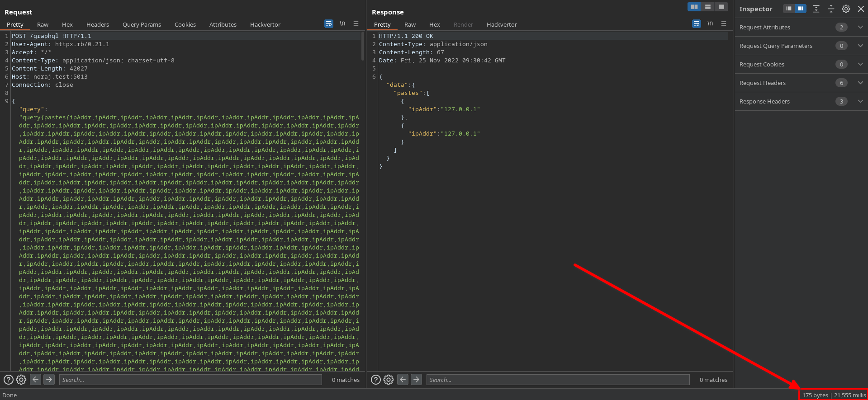Click help icon under Response pane
Image resolution: width=868 pixels, height=400 pixels.
pyautogui.click(x=375, y=380)
